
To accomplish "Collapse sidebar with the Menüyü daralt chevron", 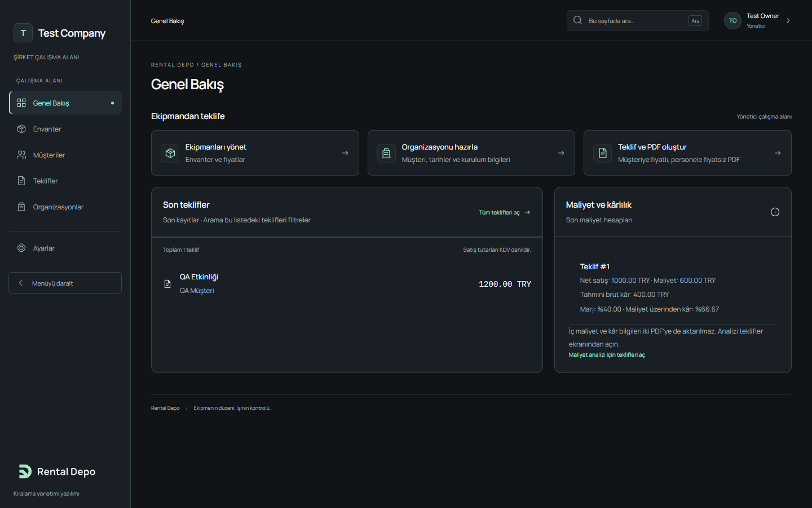I will coord(21,283).
